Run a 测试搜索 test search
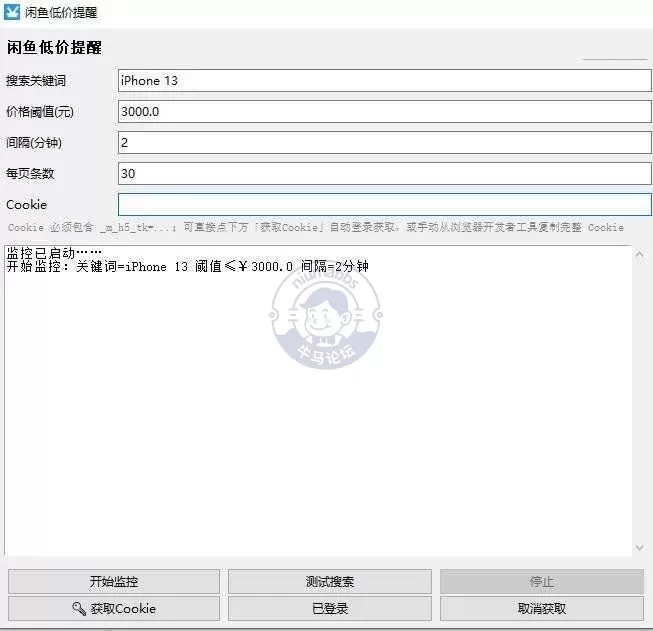This screenshot has width=653, height=631. 330,581
